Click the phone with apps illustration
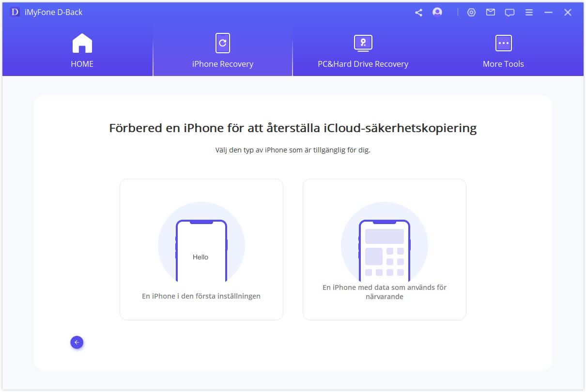Image resolution: width=586 pixels, height=392 pixels. tap(385, 242)
